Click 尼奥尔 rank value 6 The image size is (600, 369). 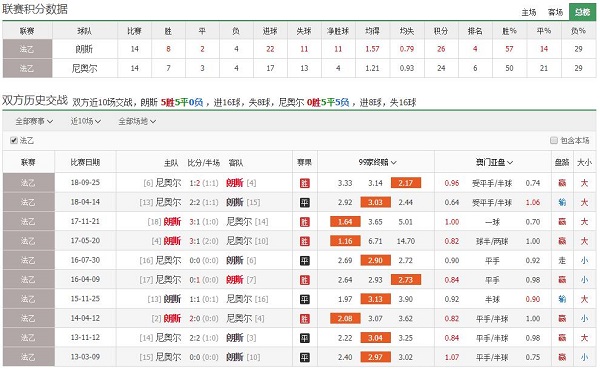(475, 68)
